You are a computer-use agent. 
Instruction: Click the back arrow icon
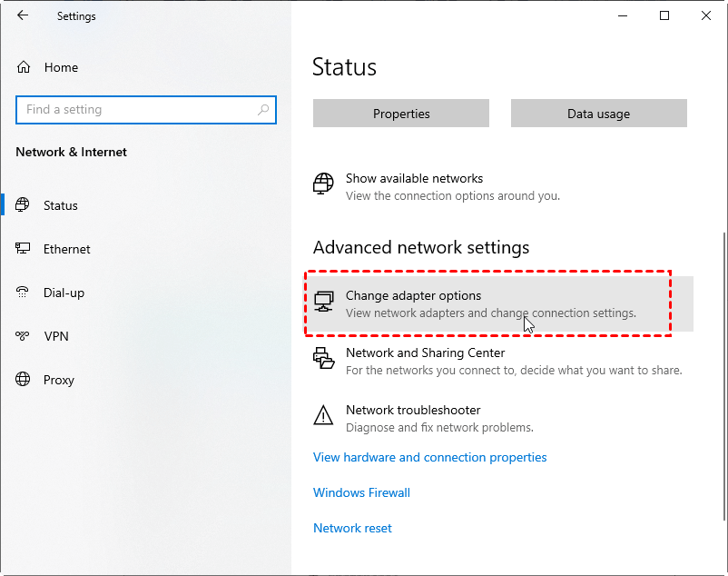[23, 15]
